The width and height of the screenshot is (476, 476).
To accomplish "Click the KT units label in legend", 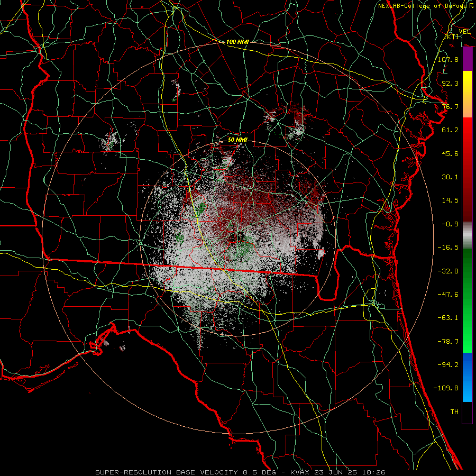I will pos(452,36).
